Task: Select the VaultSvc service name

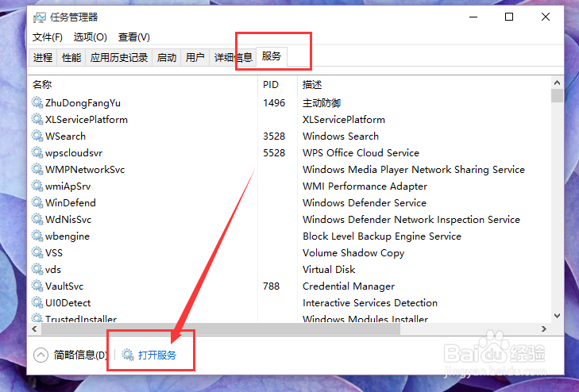Action: [x=64, y=286]
